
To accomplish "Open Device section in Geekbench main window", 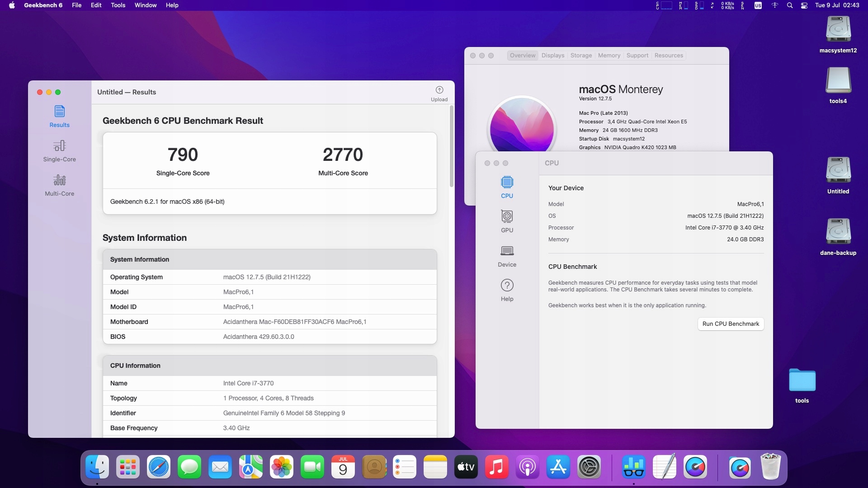I will click(507, 256).
